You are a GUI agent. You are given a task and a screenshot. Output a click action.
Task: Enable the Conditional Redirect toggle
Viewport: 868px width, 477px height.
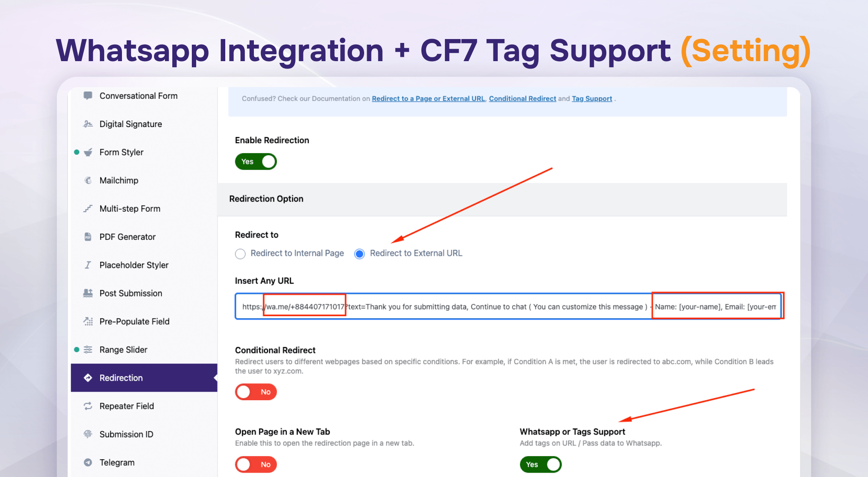(x=256, y=392)
